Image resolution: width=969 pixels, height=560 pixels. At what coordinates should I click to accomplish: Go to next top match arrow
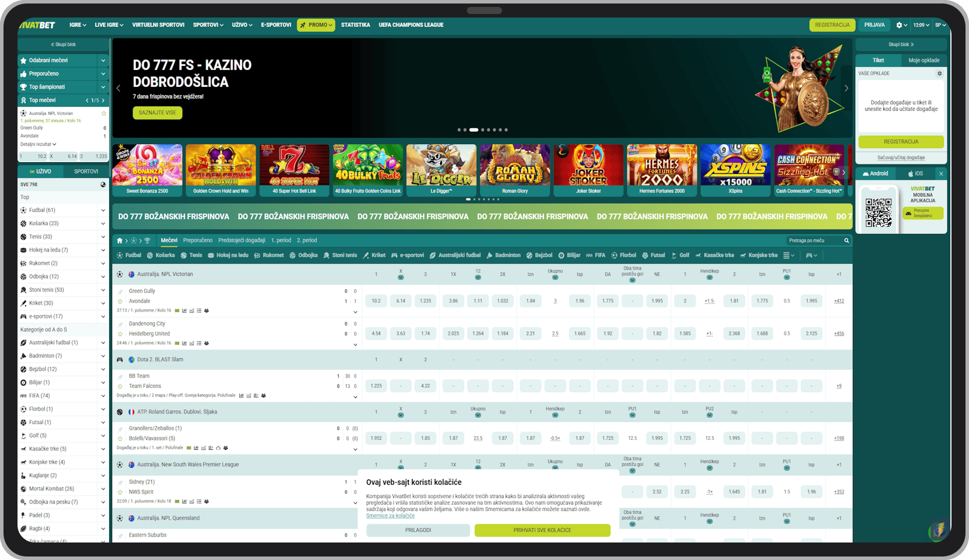click(103, 100)
